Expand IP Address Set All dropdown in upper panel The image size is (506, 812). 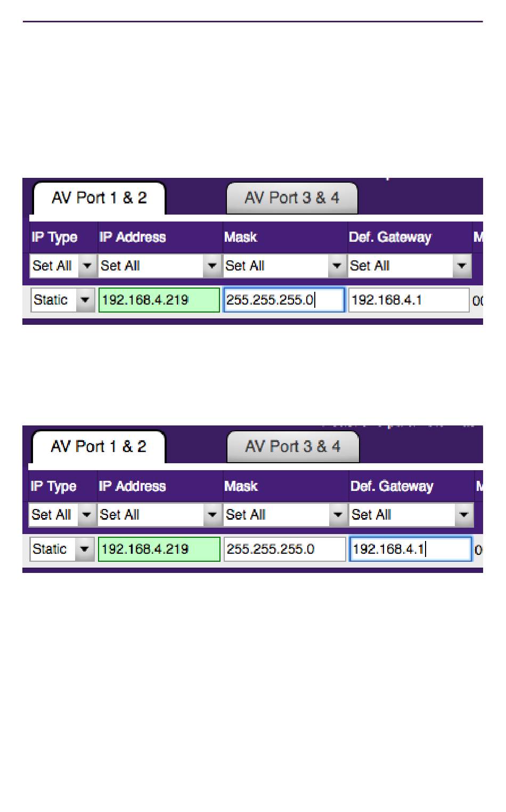159,265
